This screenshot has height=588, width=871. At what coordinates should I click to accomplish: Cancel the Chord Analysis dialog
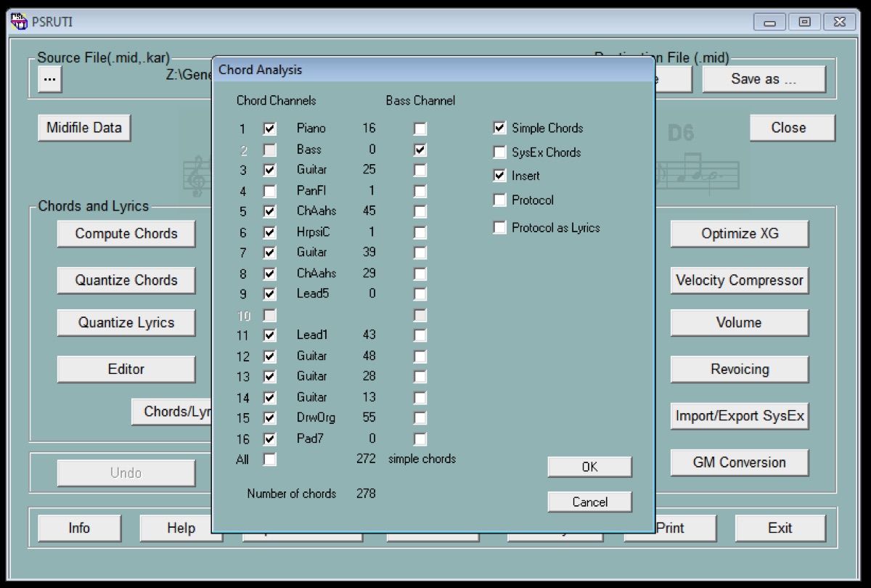tap(589, 502)
